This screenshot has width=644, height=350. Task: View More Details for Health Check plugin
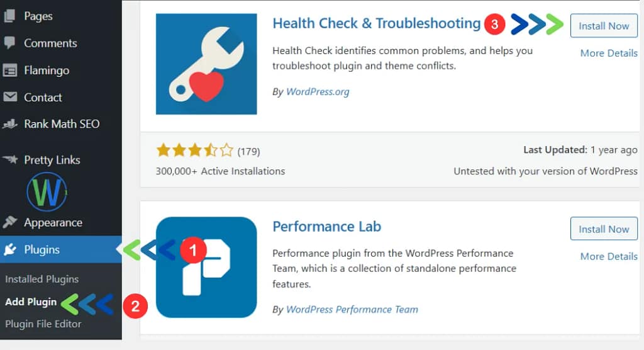coord(608,53)
